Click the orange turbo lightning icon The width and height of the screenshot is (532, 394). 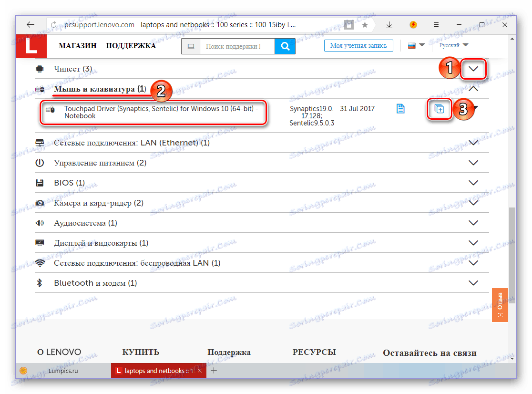(x=413, y=24)
